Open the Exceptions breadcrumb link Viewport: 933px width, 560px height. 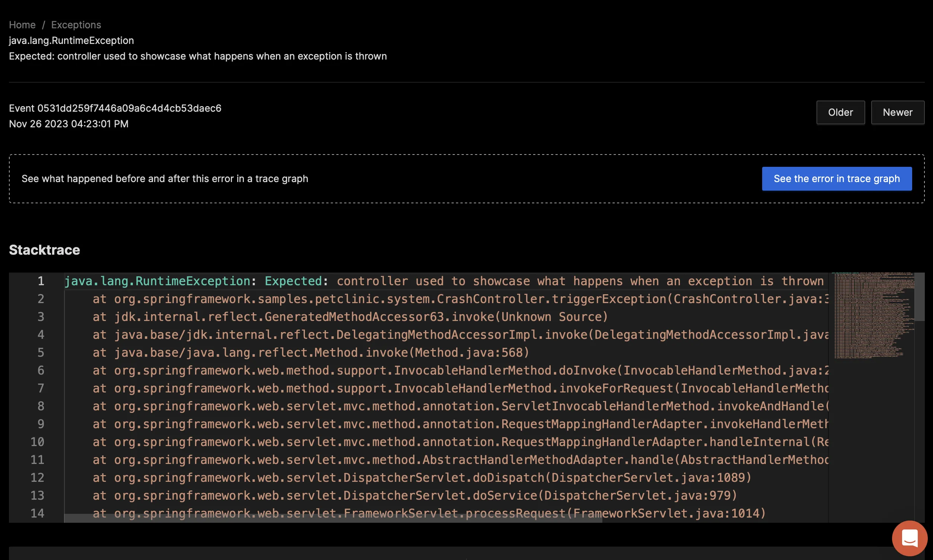[x=76, y=25]
